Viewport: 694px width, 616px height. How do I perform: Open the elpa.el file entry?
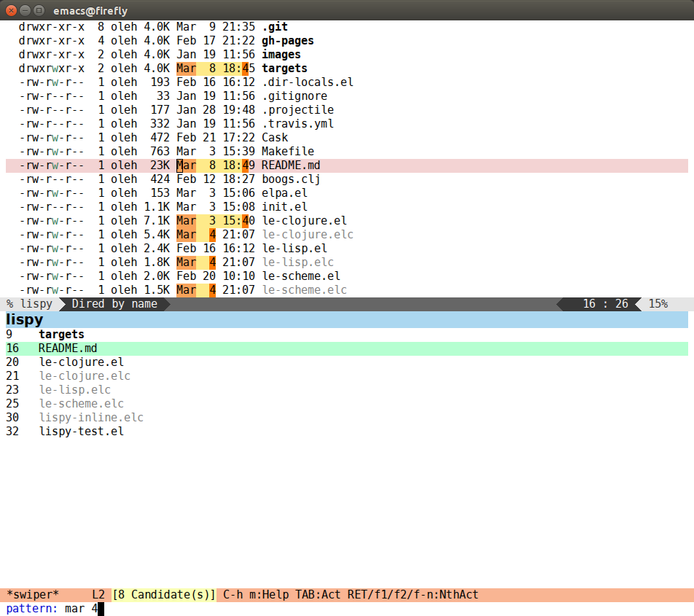(284, 193)
